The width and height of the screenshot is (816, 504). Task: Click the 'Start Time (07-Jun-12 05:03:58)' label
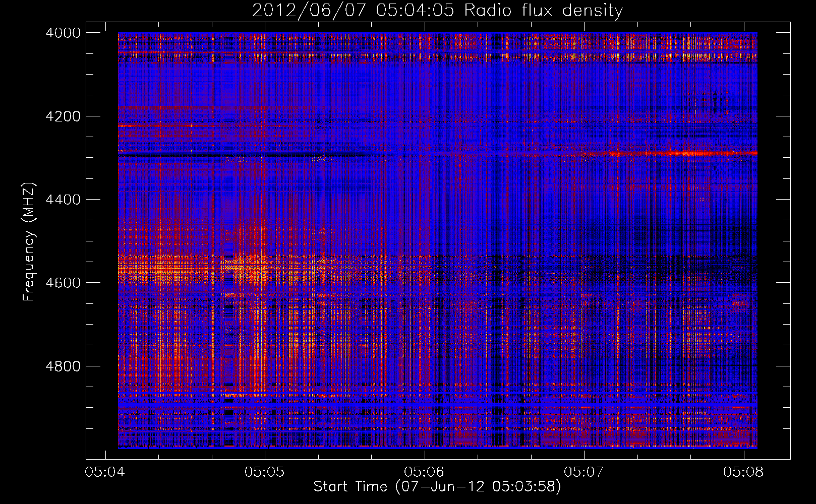point(437,487)
